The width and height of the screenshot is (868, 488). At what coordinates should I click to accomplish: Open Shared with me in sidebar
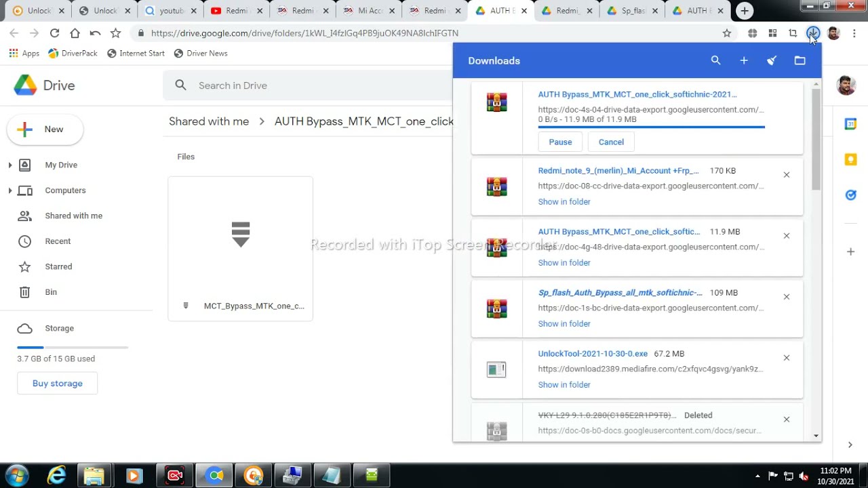click(x=73, y=216)
